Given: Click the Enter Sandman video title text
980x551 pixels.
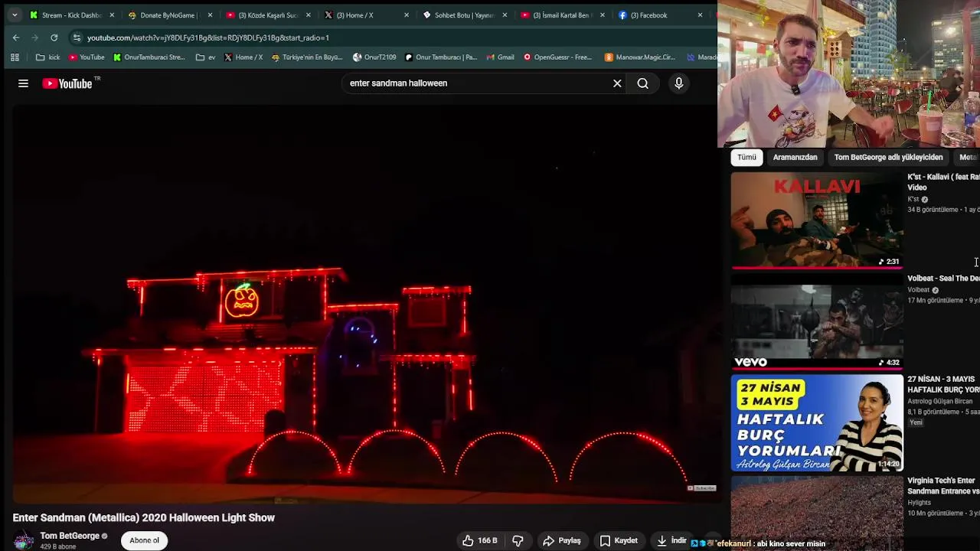Looking at the screenshot, I should [144, 517].
